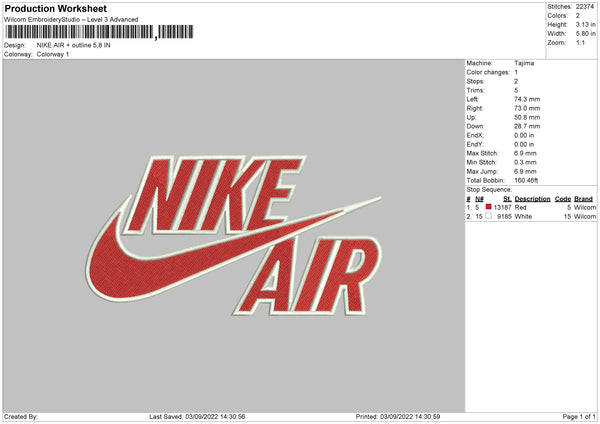The image size is (600, 424).
Task: Select the 'Colorway 1' value
Action: click(x=53, y=54)
